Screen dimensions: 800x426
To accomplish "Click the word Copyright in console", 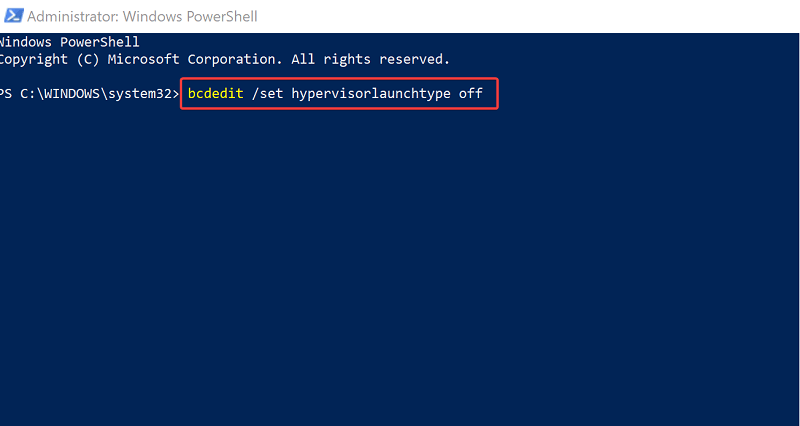I will (34, 60).
